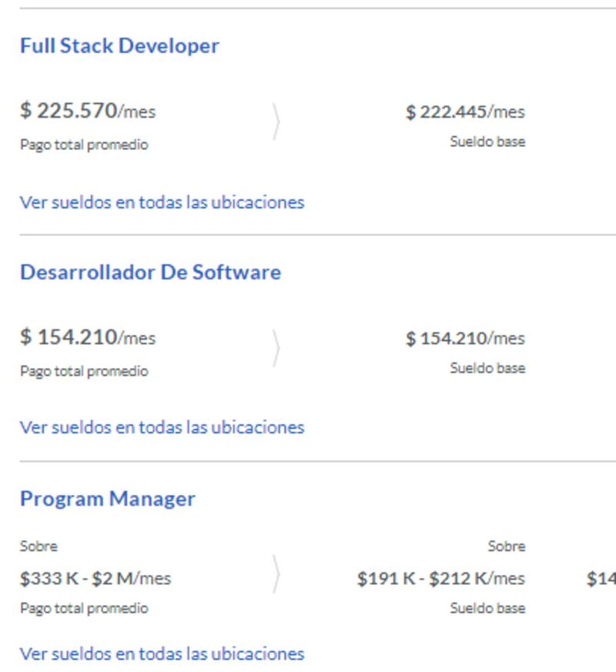Click the chevron arrow in Program Manager row
This screenshot has width=616, height=672.
click(x=276, y=576)
